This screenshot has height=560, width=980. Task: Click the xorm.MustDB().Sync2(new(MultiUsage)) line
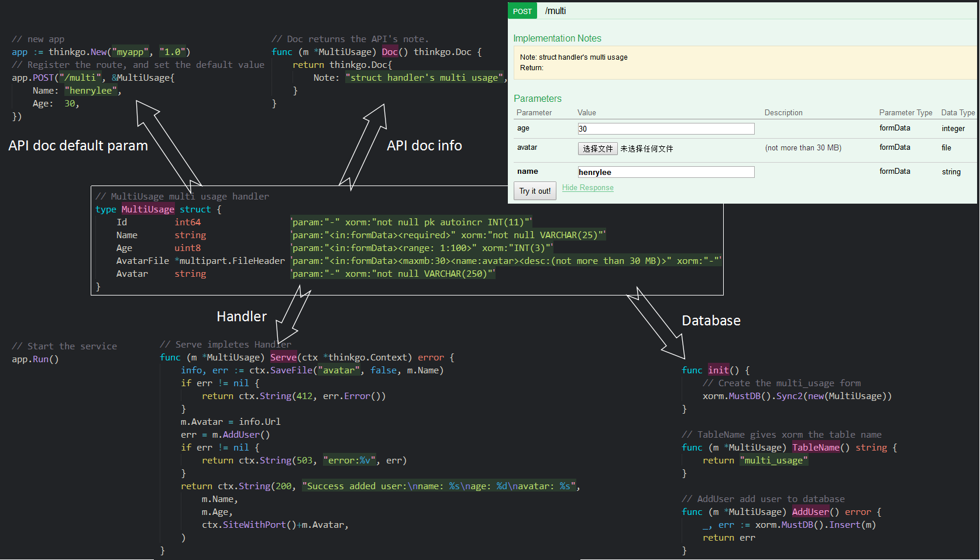[x=797, y=396]
